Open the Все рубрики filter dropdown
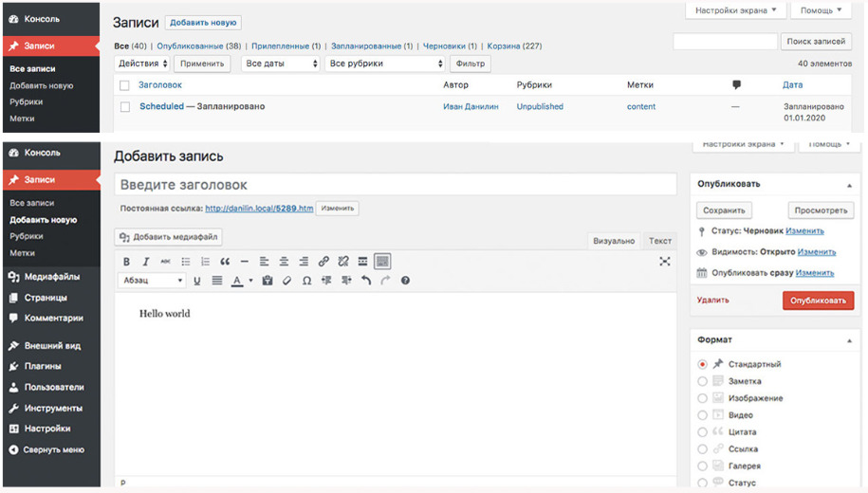Viewport: 868px width, 493px height. point(385,64)
